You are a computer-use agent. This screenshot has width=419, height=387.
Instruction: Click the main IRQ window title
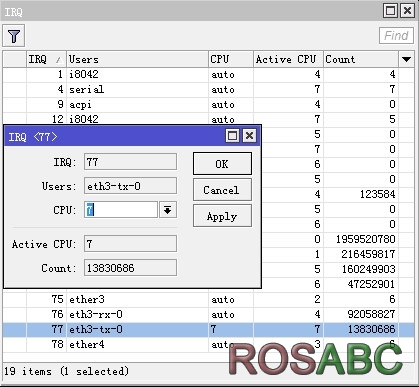14,12
